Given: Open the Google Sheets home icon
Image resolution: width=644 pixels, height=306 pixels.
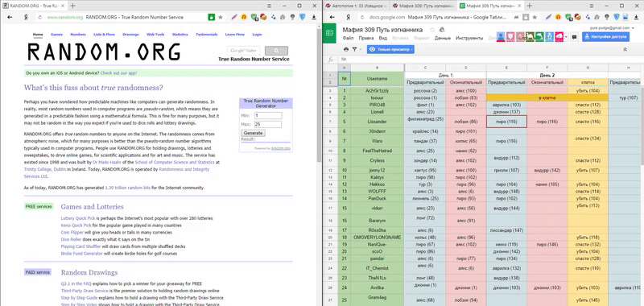Looking at the screenshot, I should 330,34.
